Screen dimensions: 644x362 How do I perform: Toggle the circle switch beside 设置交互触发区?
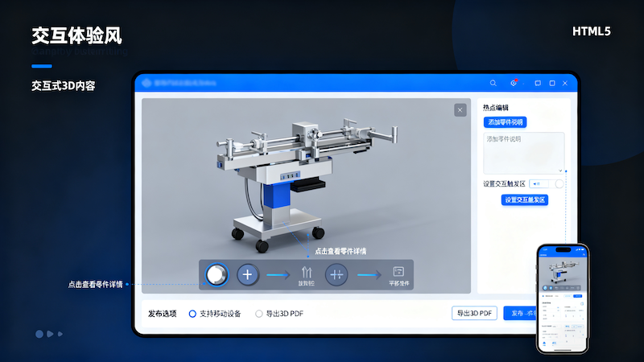(559, 183)
